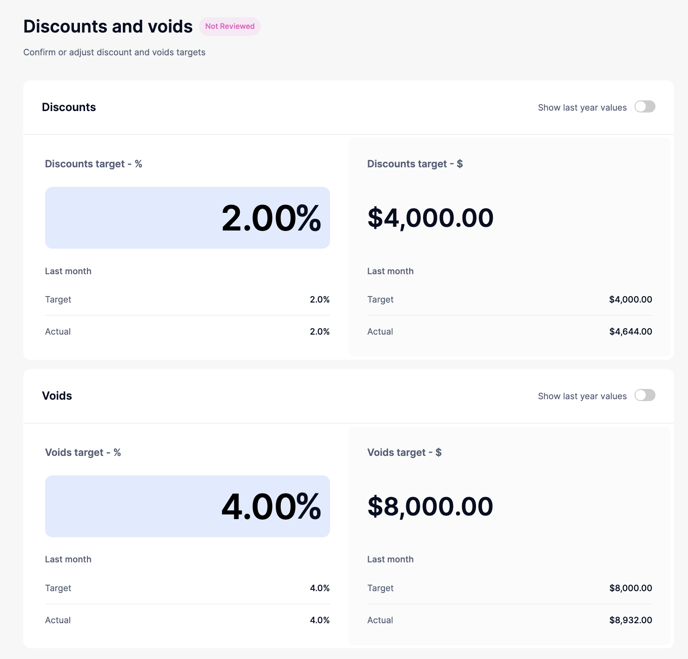Click last month's actual voids amount $8,932.00
Viewport: 688px width, 659px height.
630,620
